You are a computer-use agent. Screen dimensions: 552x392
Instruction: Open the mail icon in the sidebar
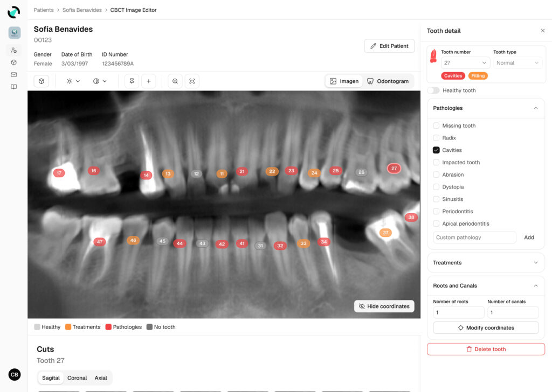[14, 75]
